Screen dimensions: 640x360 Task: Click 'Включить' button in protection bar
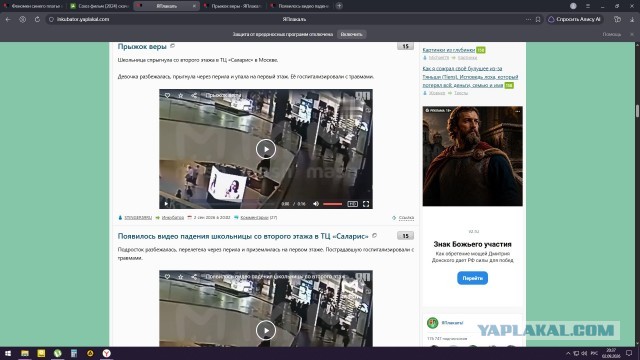351,34
